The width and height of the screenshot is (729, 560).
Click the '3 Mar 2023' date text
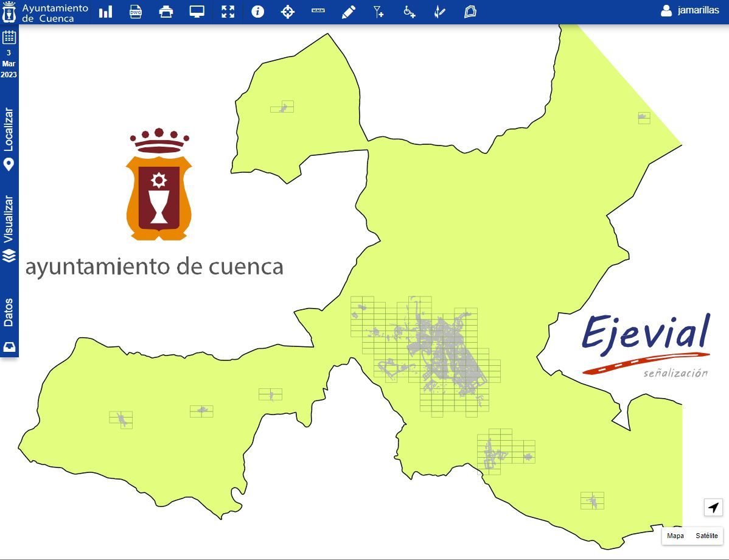pos(9,64)
